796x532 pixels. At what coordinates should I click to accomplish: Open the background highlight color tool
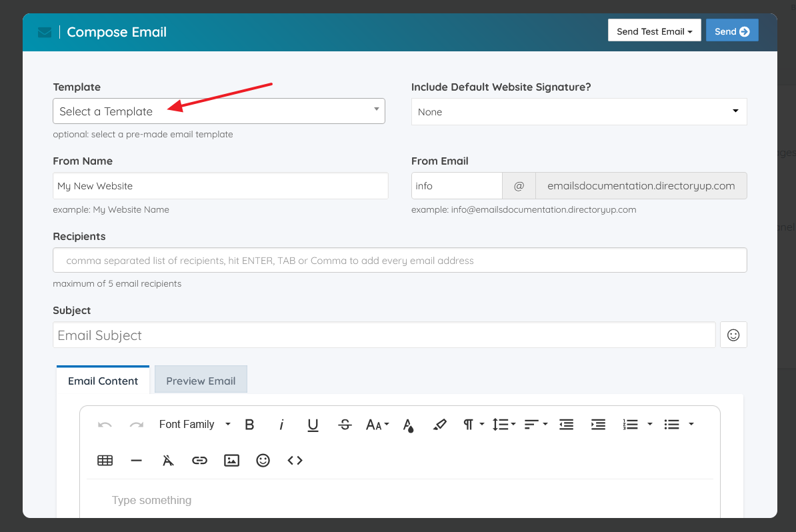pyautogui.click(x=439, y=425)
